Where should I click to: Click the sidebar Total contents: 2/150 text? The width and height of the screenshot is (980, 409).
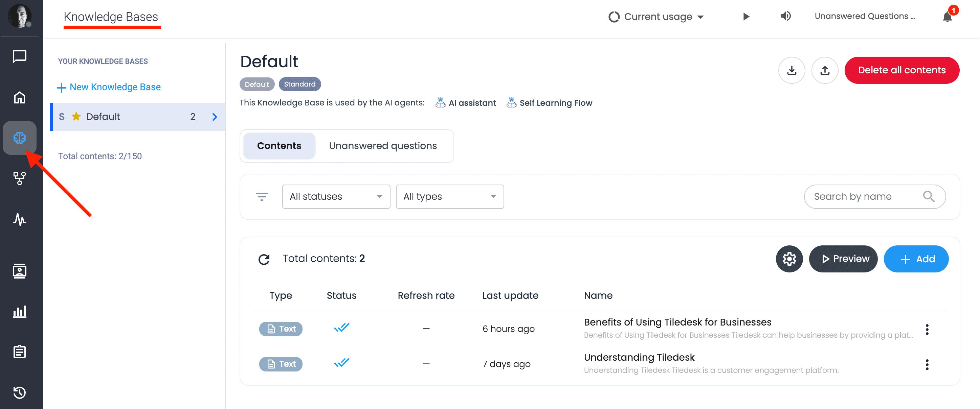[100, 156]
